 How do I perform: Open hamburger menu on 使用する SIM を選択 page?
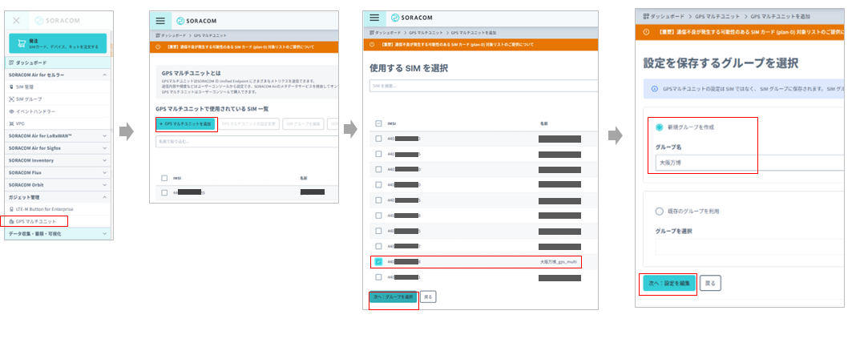375,18
